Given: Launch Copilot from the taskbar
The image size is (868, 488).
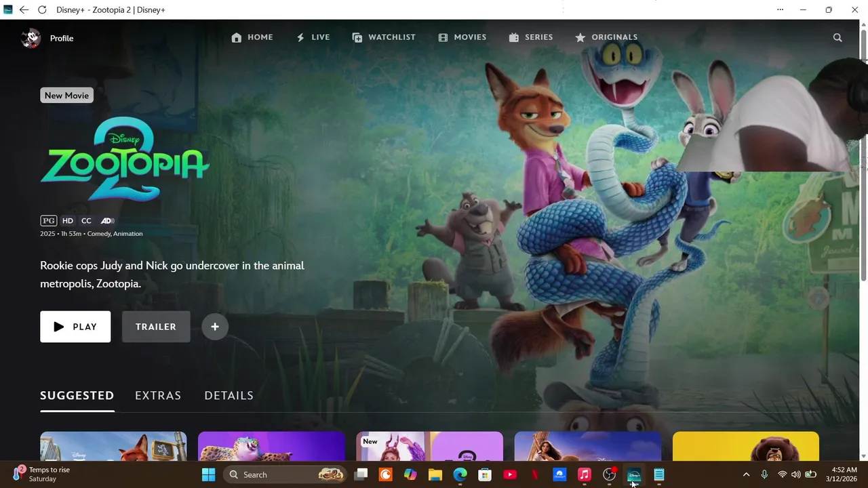Looking at the screenshot, I should pyautogui.click(x=410, y=474).
